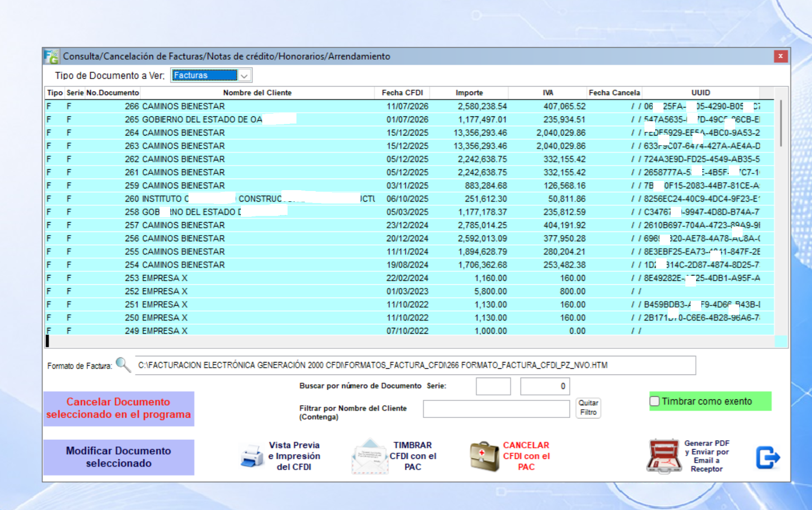Click the magnifying glass beside Formato de Factura
Image resolution: width=812 pixels, height=510 pixels.
(123, 365)
